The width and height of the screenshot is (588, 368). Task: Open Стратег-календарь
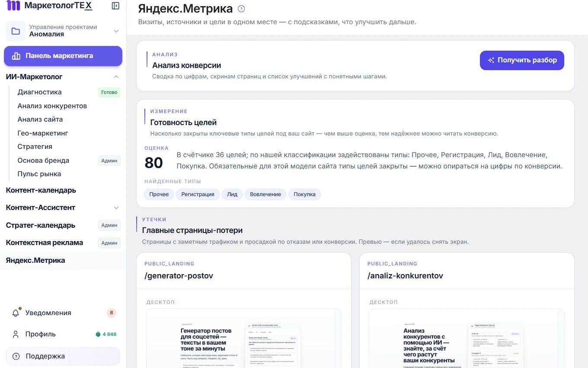pos(41,225)
